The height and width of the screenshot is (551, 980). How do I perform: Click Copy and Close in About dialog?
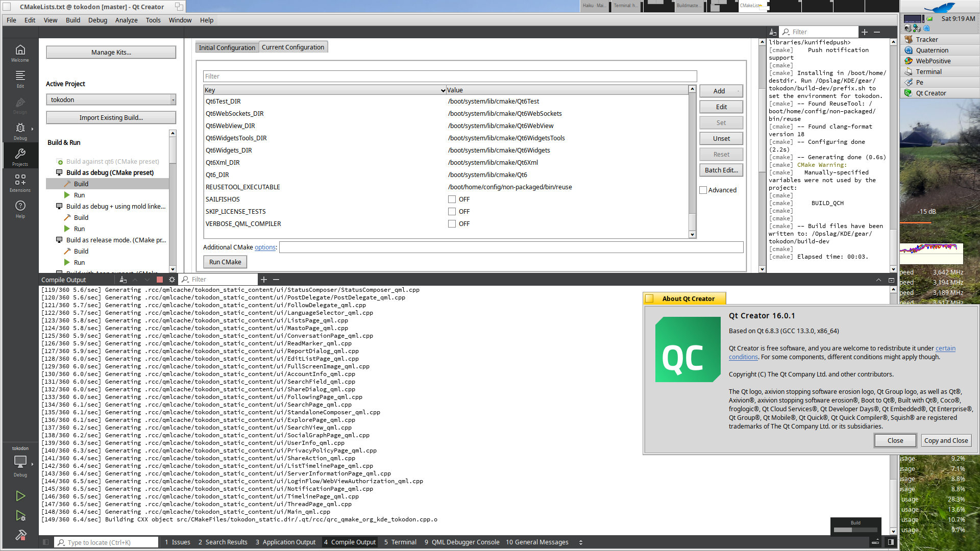(x=946, y=441)
